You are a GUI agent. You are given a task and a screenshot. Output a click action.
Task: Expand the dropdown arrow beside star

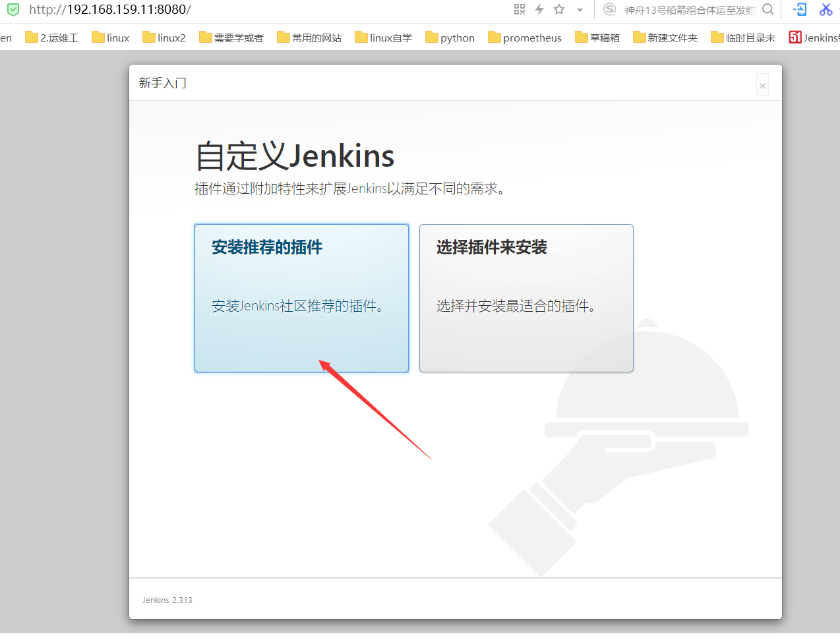coord(580,10)
